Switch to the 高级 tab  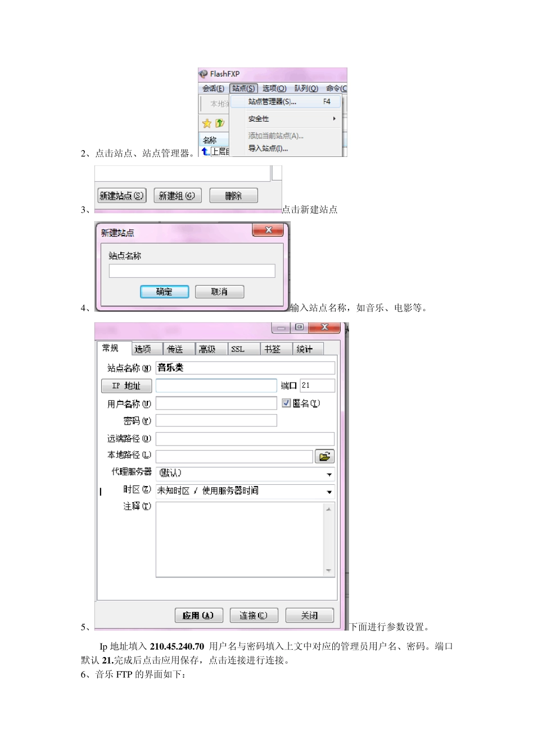[x=211, y=349]
